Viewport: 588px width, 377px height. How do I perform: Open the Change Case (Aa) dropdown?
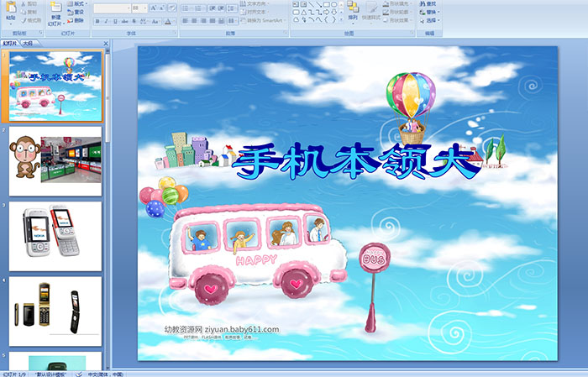(155, 21)
